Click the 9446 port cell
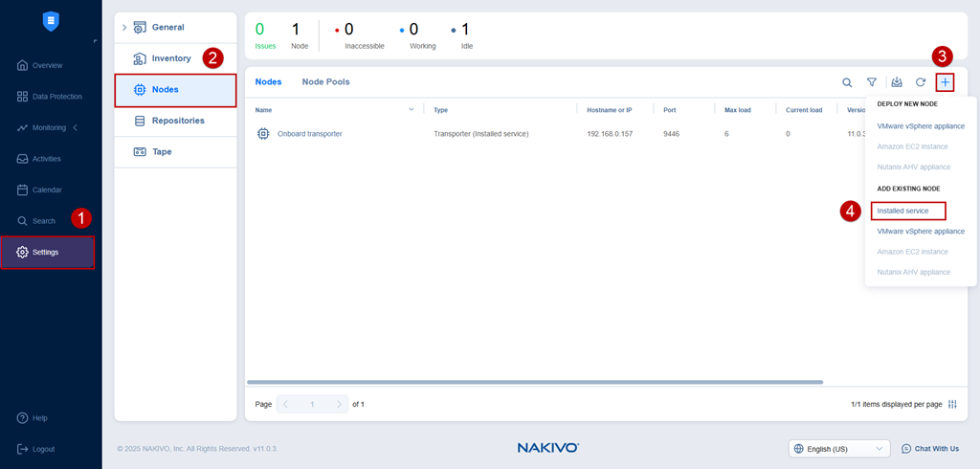Viewport: 980px width, 469px height. (x=671, y=134)
